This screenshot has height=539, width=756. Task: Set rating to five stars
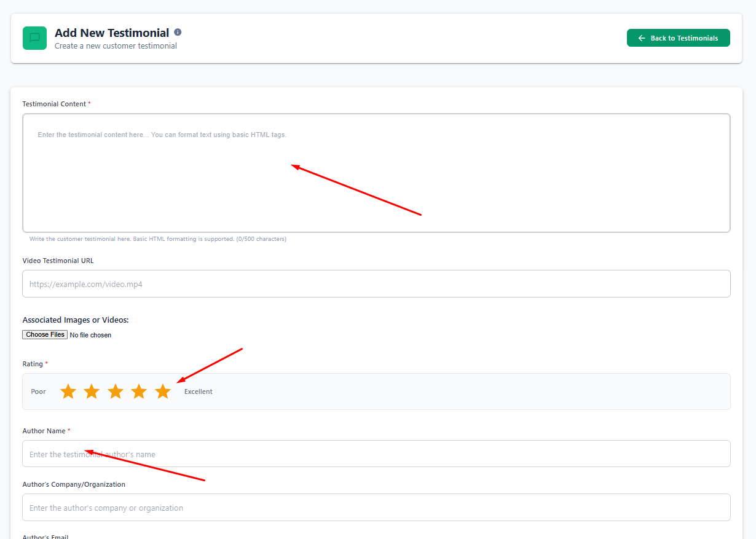pyautogui.click(x=163, y=391)
